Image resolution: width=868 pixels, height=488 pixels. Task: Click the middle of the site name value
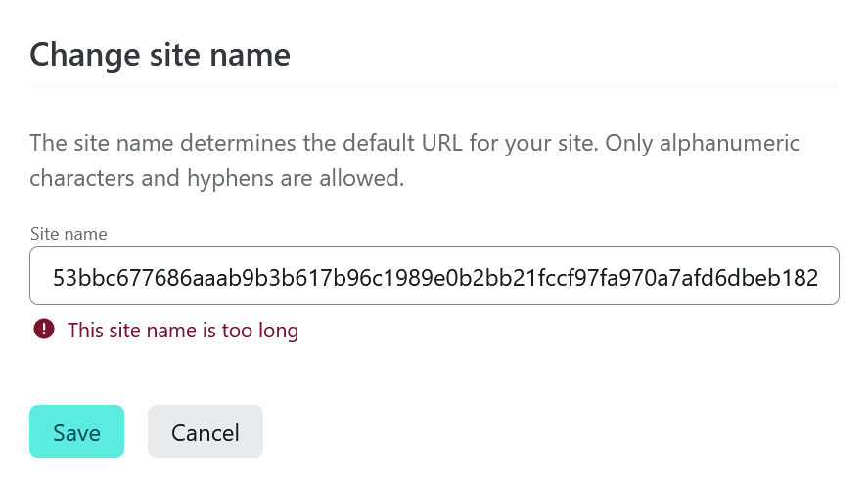click(x=435, y=277)
